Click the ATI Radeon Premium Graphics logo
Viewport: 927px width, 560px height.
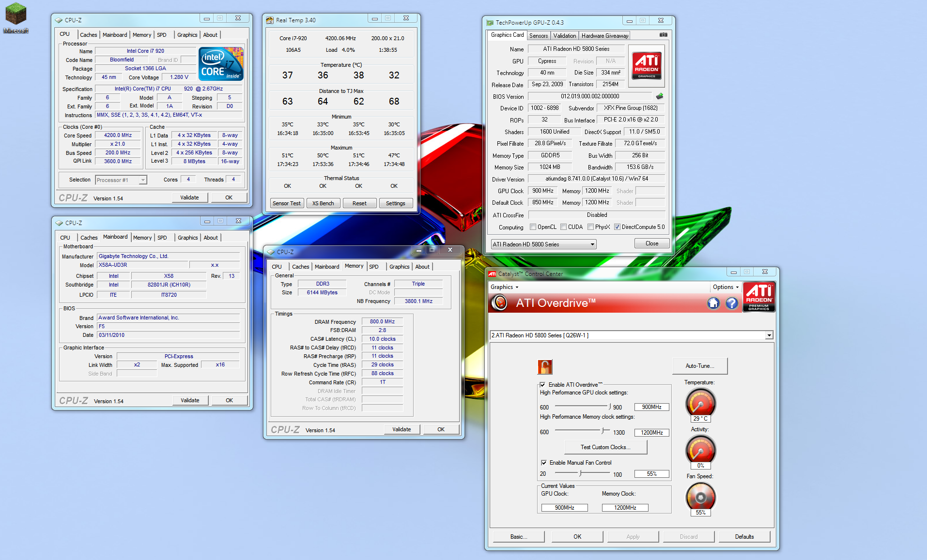[759, 297]
